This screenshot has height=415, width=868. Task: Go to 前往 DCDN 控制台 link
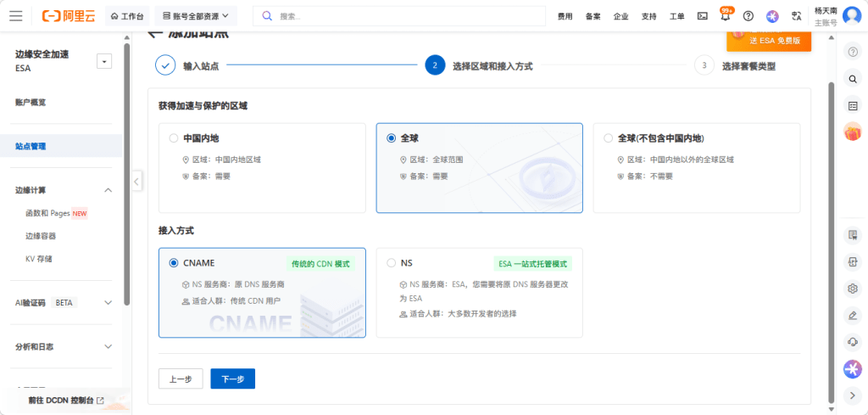click(66, 400)
